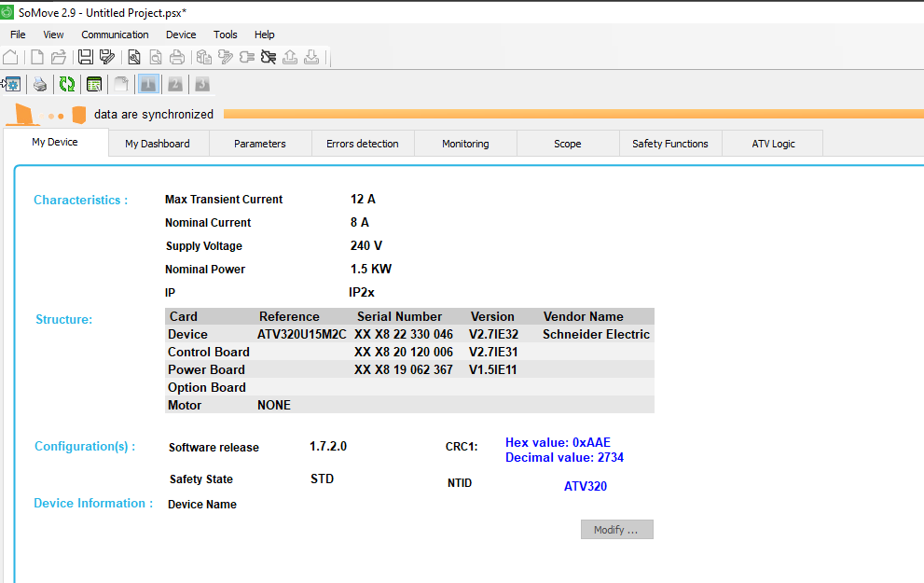Click the paste clipboard-style toolbar icon
This screenshot has height=583, width=924.
click(x=204, y=57)
